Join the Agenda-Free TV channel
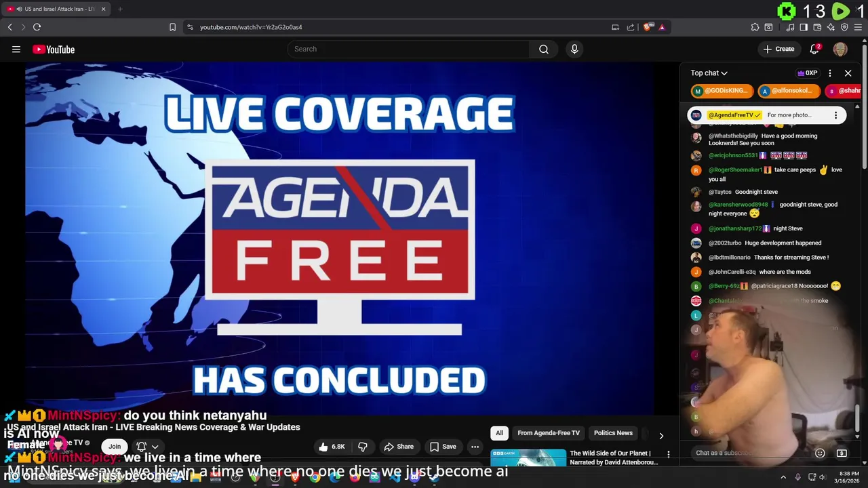Image resolution: width=868 pixels, height=488 pixels. pos(115,446)
